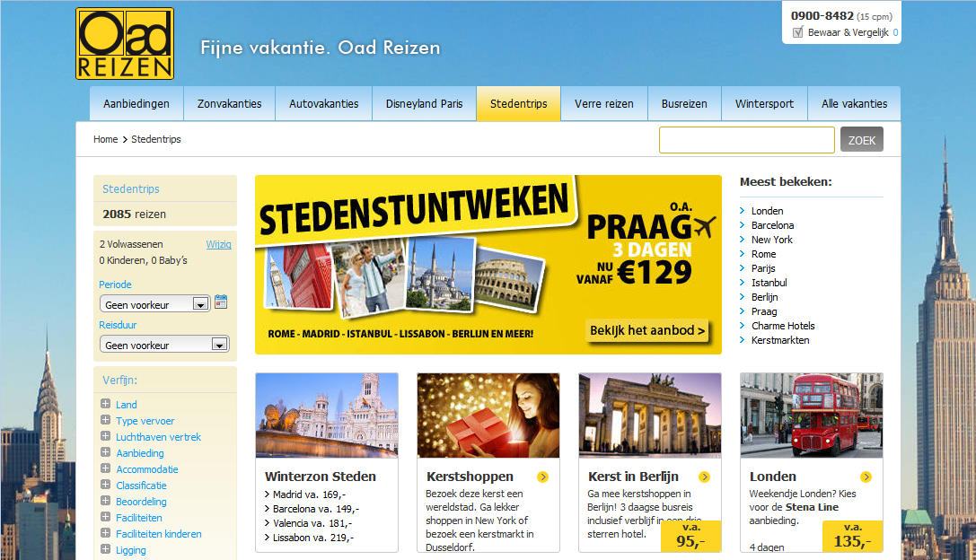The height and width of the screenshot is (560, 976).
Task: Open the Parijs most-viewed link
Action: pos(763,268)
